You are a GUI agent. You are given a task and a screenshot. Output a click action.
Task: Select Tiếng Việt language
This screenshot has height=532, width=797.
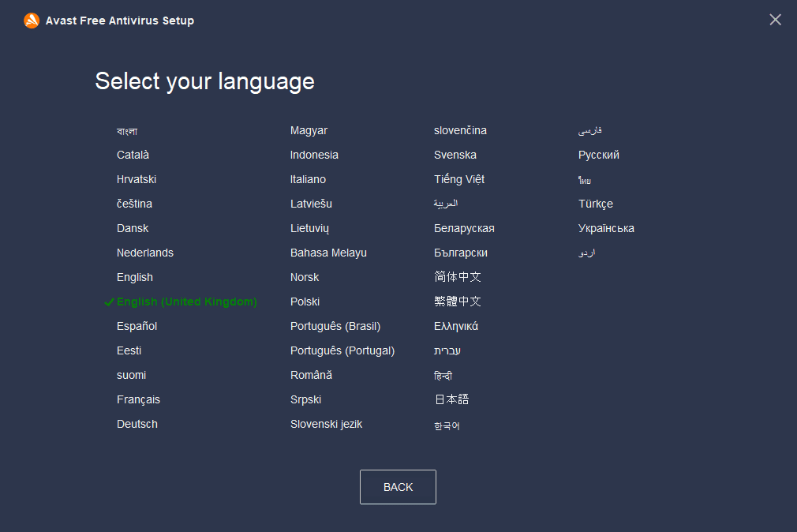(459, 179)
